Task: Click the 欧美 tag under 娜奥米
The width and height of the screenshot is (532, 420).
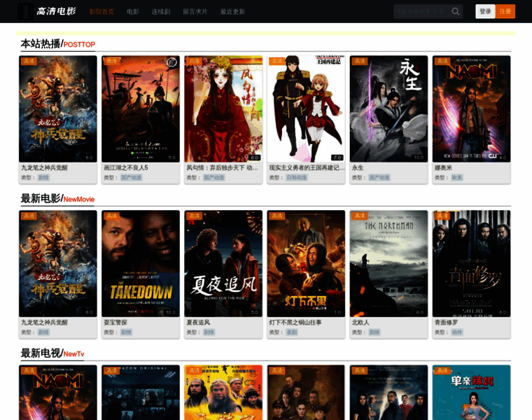Action: click(457, 178)
